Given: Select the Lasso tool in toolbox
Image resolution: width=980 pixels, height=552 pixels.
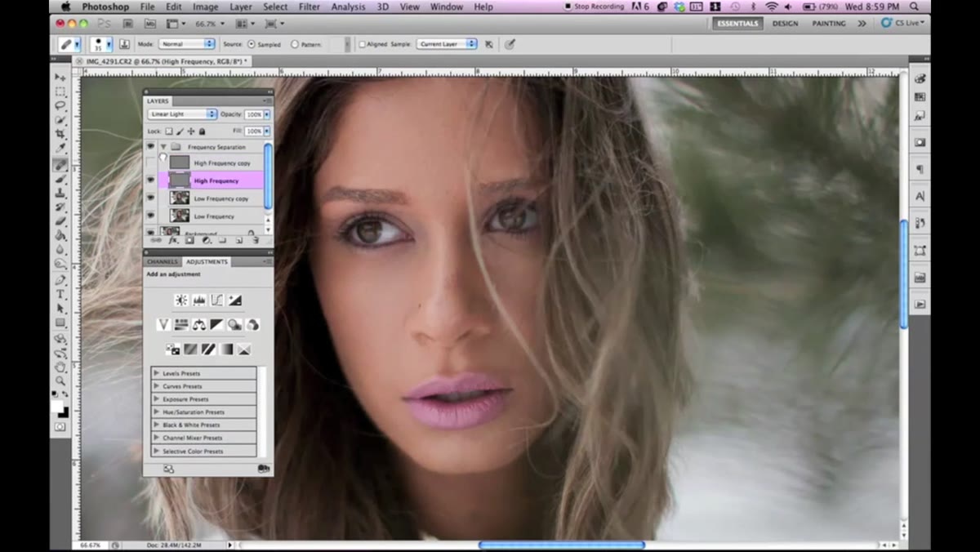Looking at the screenshot, I should (60, 105).
